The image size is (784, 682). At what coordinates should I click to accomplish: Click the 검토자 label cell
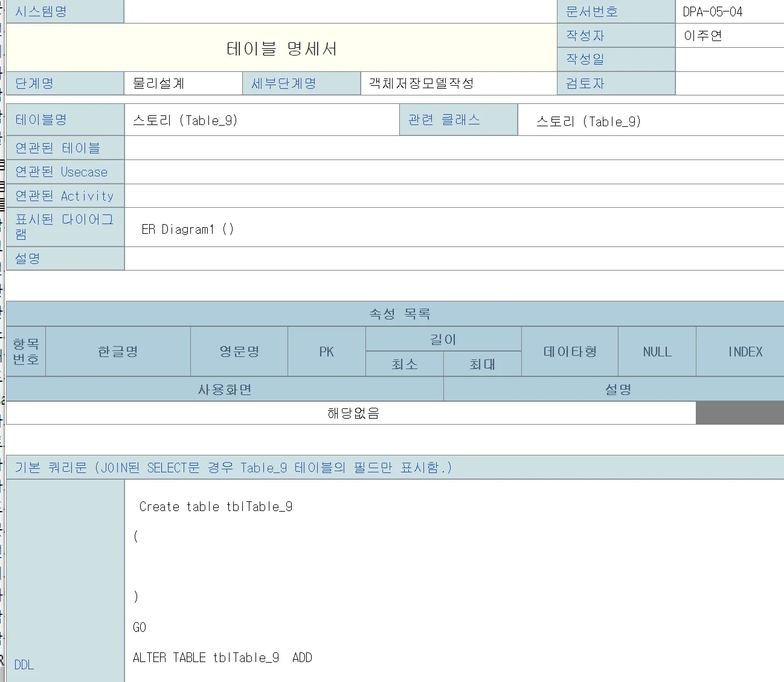pos(616,83)
